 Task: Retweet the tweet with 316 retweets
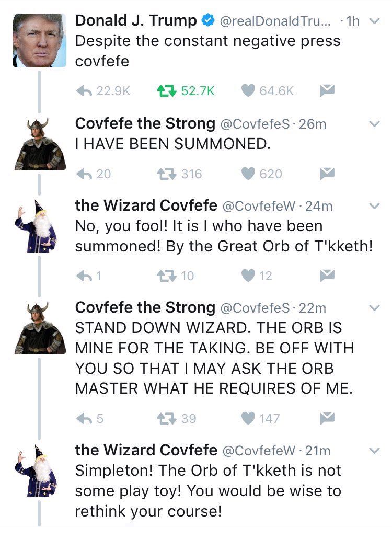(165, 174)
